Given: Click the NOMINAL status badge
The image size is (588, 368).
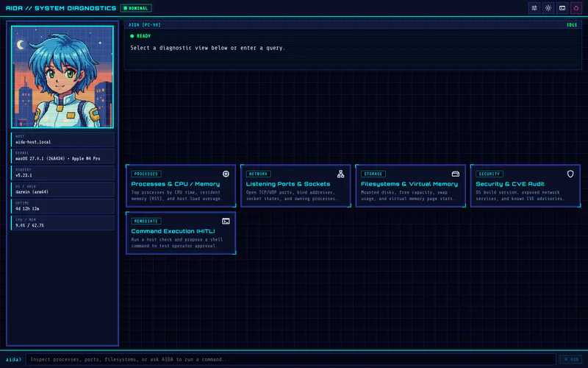Looking at the screenshot, I should (136, 8).
